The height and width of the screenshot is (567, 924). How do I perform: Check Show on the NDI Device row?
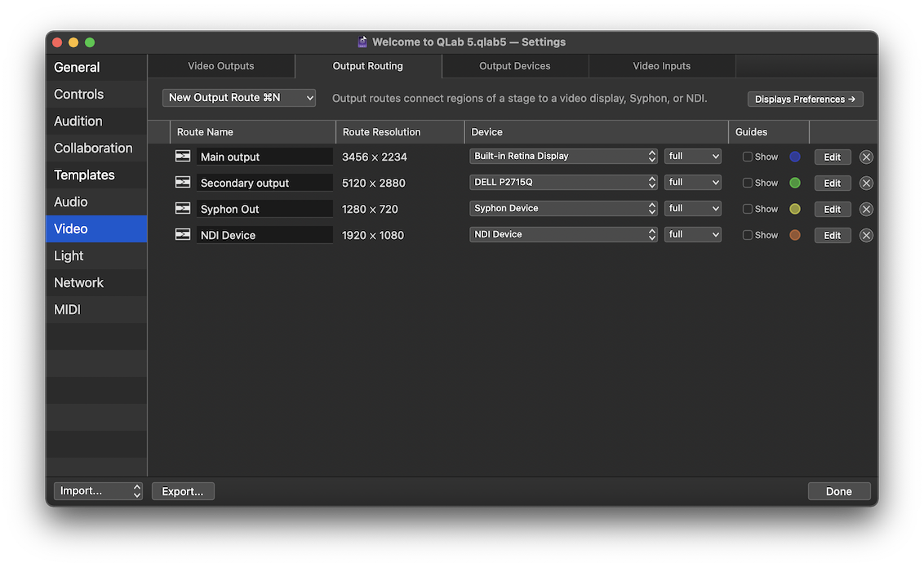tap(748, 235)
